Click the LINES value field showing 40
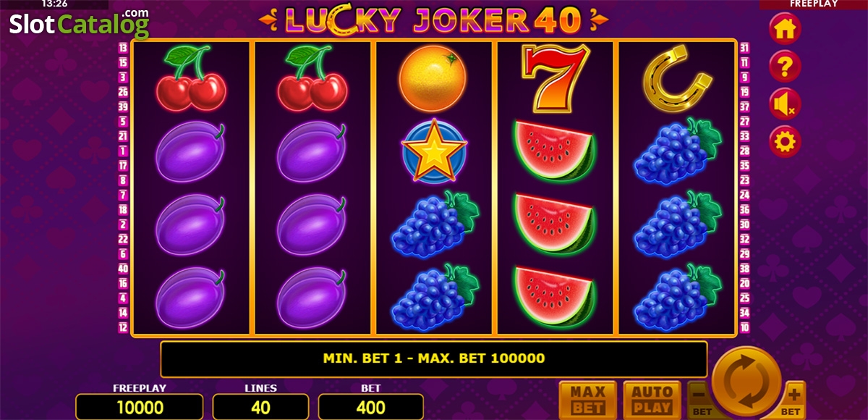The image size is (868, 420). click(260, 407)
